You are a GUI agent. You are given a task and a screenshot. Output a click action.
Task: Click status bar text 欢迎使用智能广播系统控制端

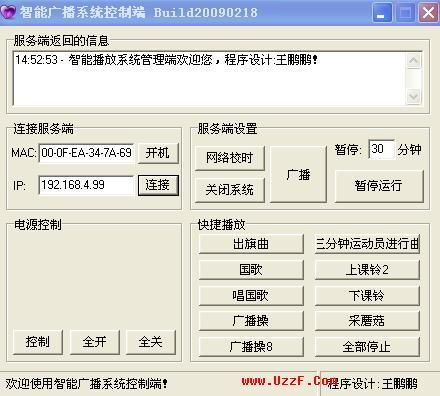point(87,384)
